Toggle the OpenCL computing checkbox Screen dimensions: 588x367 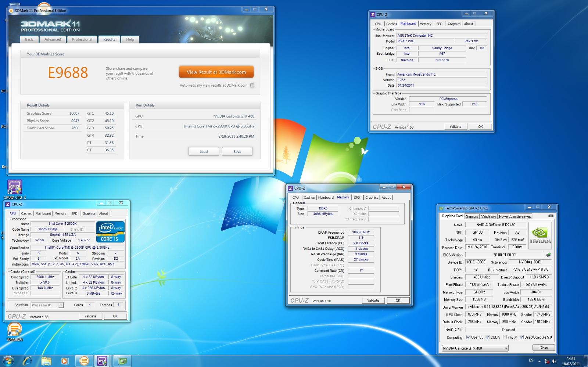point(468,337)
